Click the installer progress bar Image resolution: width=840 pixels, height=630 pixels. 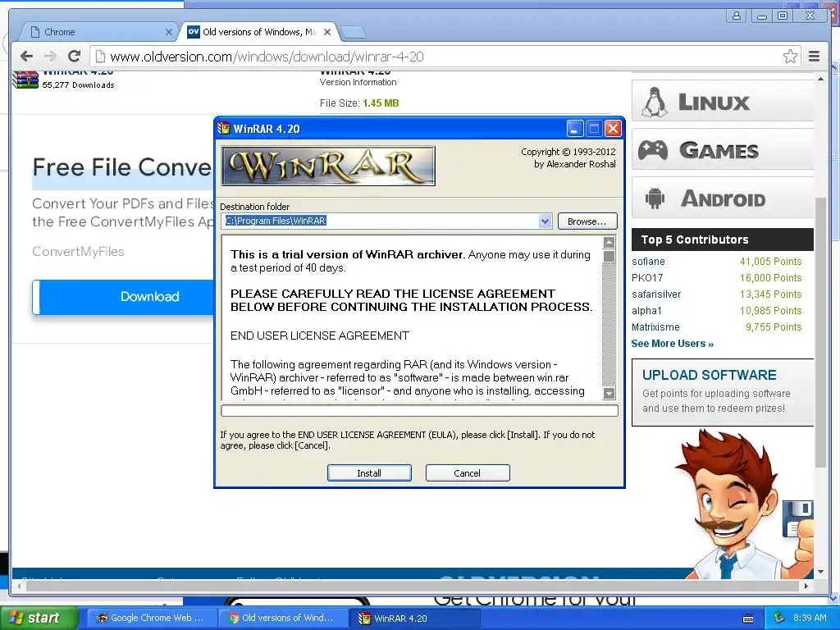coord(419,410)
